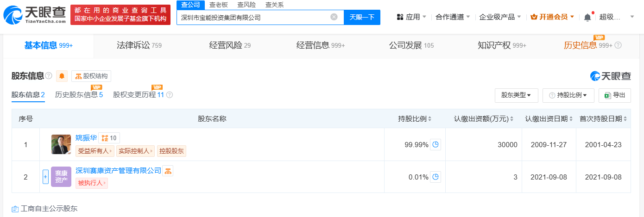The image size is (644, 217).
Task: Click the help question mark beside 历史信息
Action: [x=618, y=45]
